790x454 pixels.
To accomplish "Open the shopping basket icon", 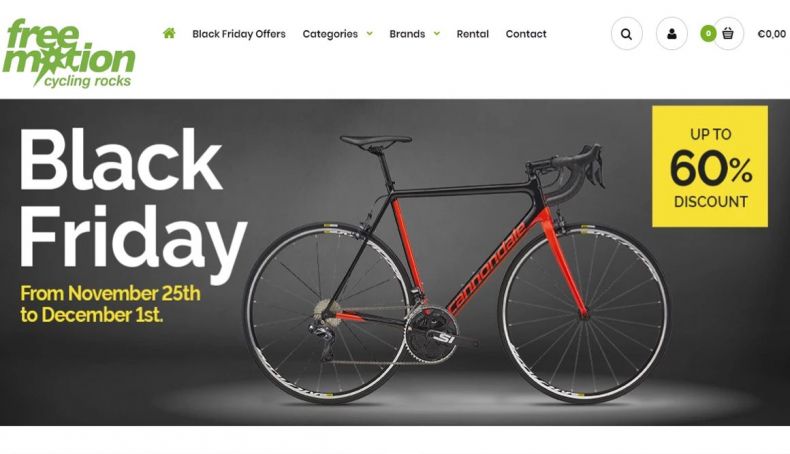I will (x=728, y=34).
